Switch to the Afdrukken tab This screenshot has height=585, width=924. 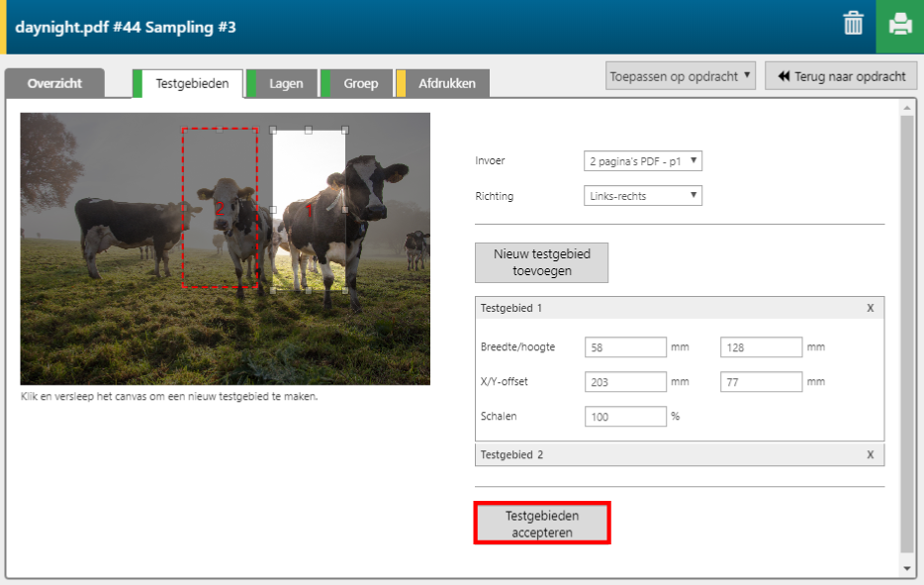tap(446, 84)
